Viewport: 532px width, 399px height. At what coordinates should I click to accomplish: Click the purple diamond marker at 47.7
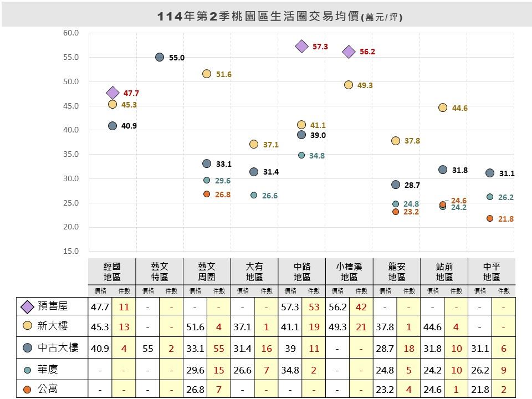[112, 93]
